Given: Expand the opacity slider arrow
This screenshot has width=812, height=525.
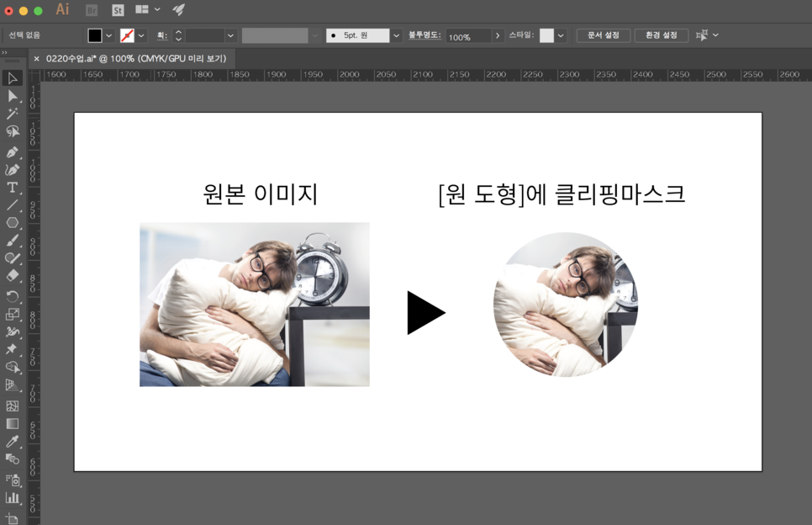Looking at the screenshot, I should click(x=498, y=35).
